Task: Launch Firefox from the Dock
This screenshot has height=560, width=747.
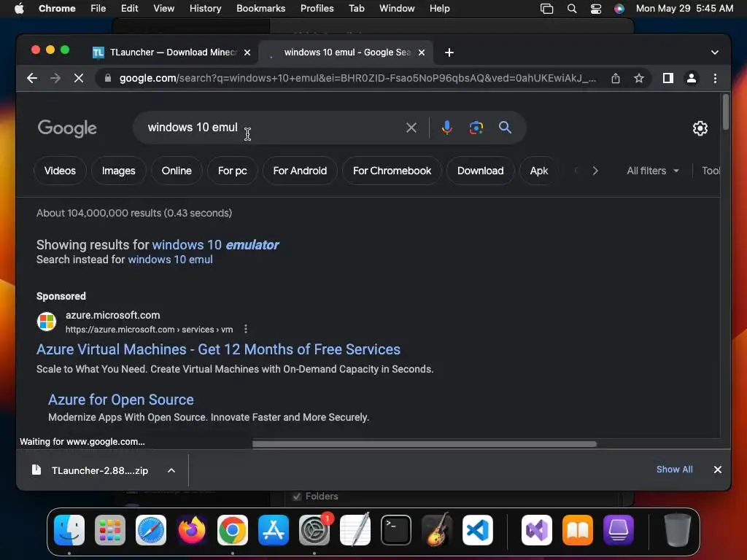Action: coord(192,530)
